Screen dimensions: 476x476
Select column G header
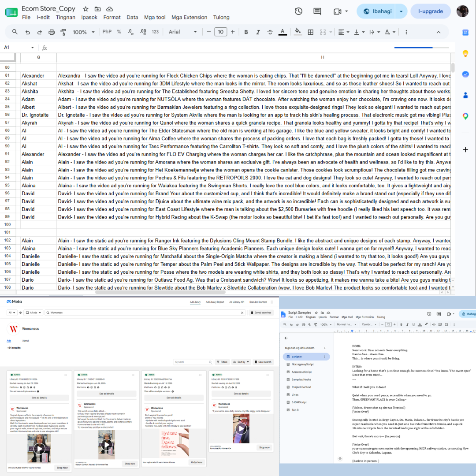(38, 57)
